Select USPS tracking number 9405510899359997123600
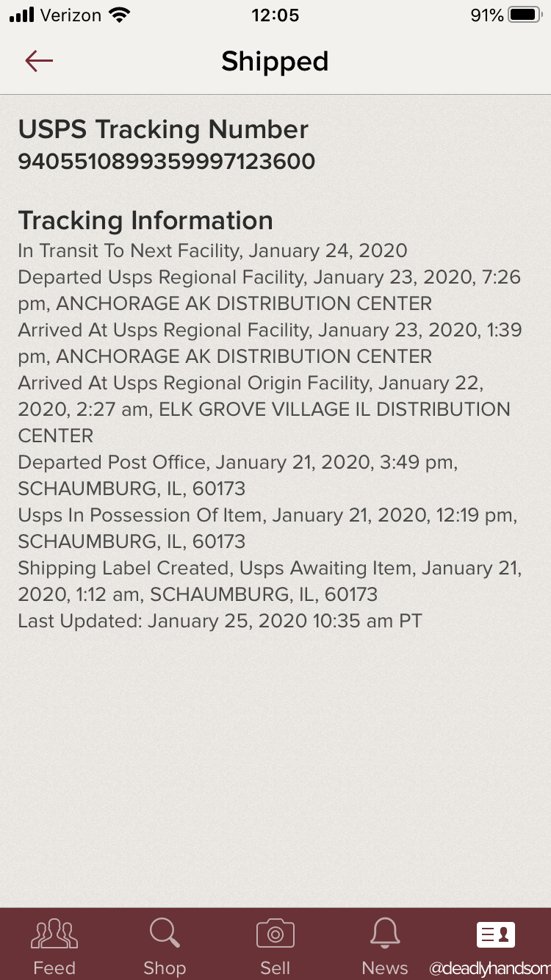 click(167, 161)
